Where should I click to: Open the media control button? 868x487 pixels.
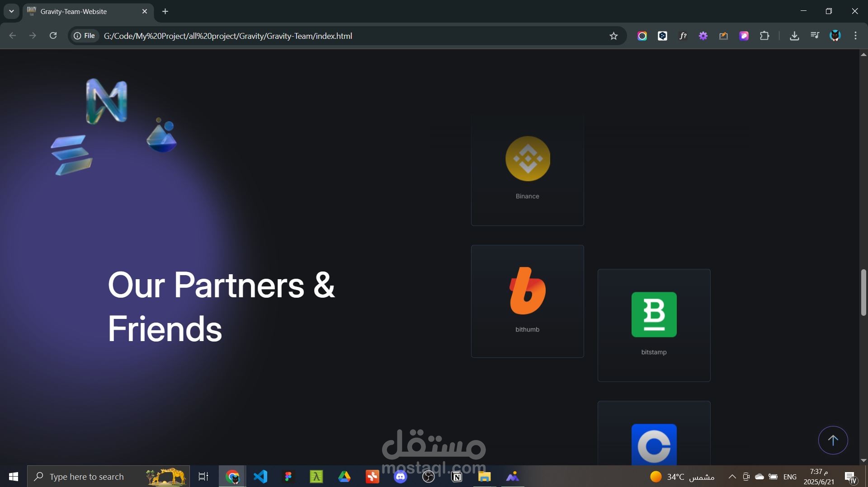tap(815, 36)
